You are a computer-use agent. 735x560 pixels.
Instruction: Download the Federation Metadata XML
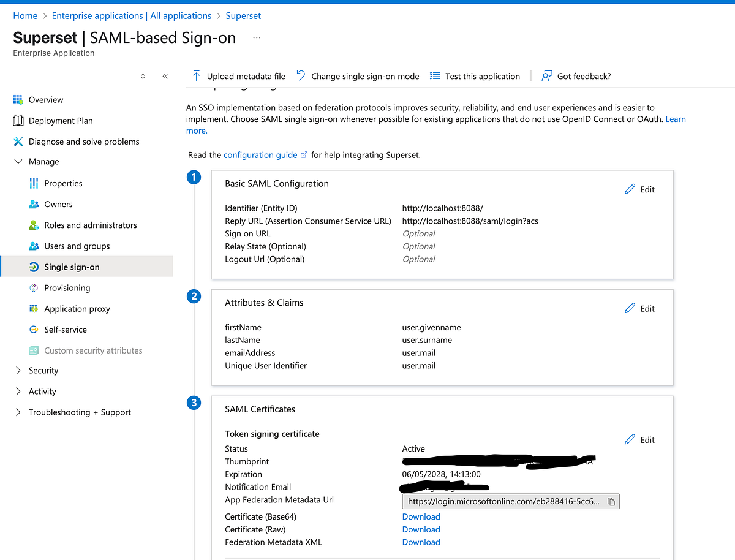click(420, 542)
